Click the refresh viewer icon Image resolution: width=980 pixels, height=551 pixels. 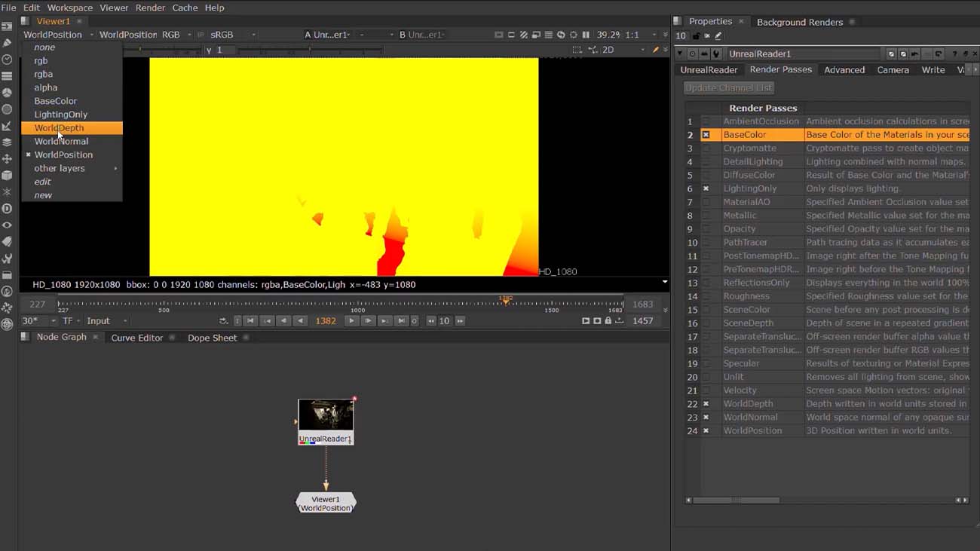(x=561, y=35)
